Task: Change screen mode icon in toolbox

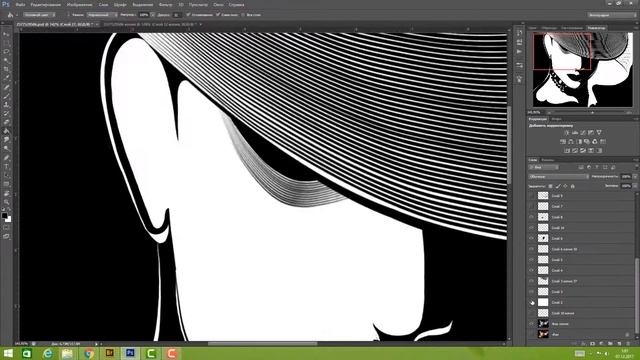Action: pos(6,236)
